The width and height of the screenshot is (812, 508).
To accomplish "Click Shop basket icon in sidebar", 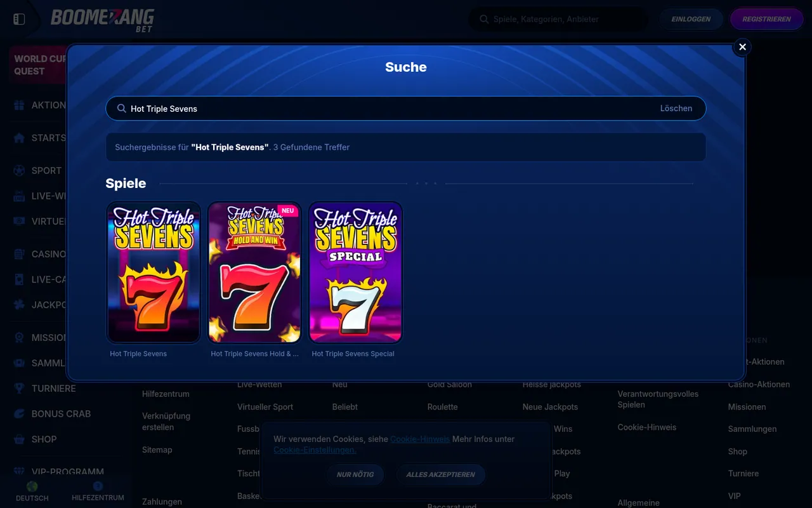I will [19, 439].
